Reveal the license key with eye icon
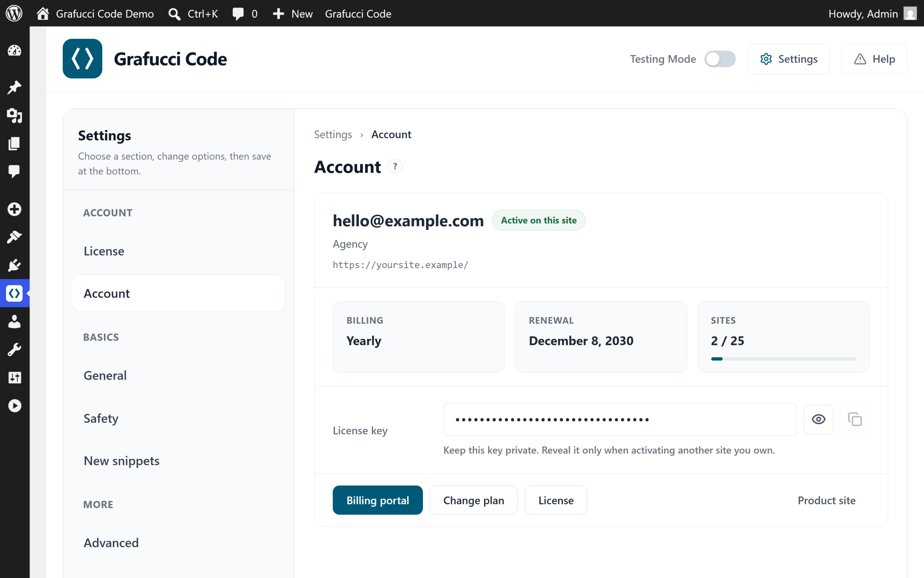The image size is (924, 578). click(818, 419)
